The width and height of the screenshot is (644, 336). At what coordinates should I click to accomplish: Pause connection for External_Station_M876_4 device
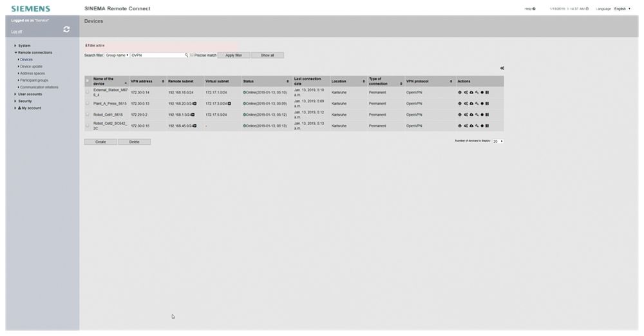[x=487, y=92]
